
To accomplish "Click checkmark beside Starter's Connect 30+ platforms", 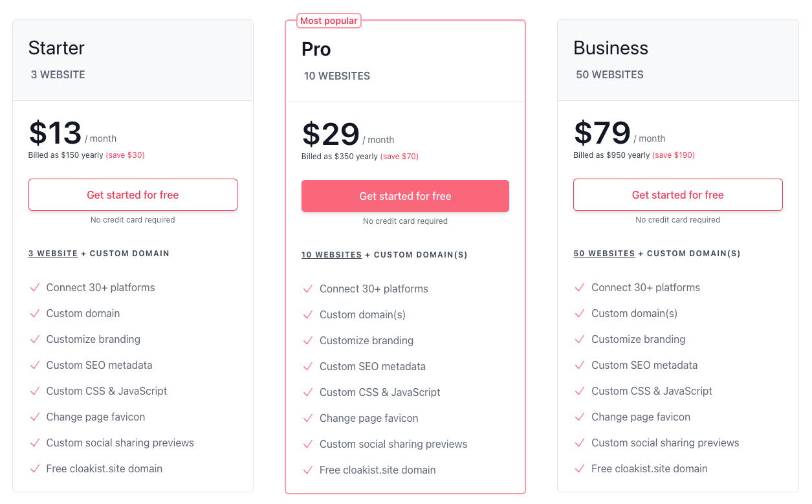I will click(x=35, y=288).
